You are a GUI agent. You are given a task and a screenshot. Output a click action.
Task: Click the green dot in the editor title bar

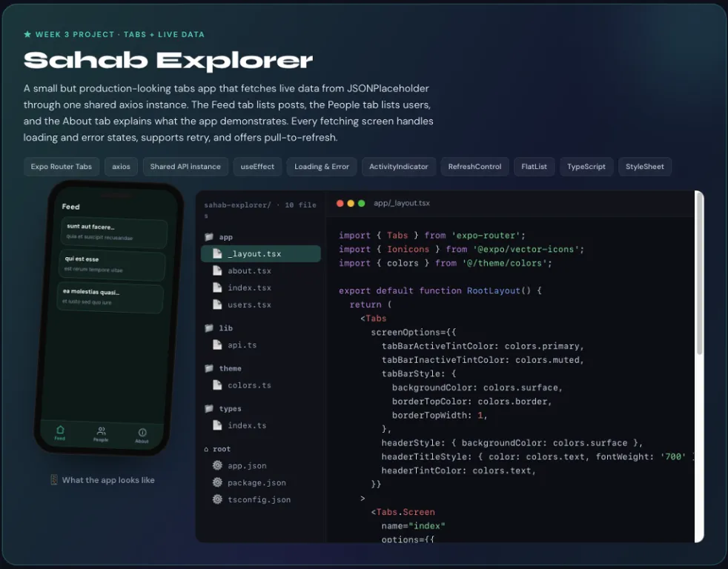362,203
